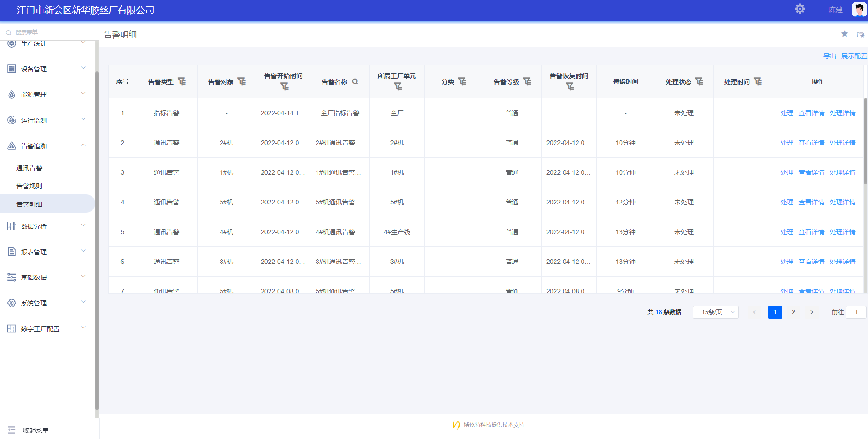Image resolution: width=868 pixels, height=439 pixels.
Task: Filter the 告警等级 column
Action: [527, 81]
